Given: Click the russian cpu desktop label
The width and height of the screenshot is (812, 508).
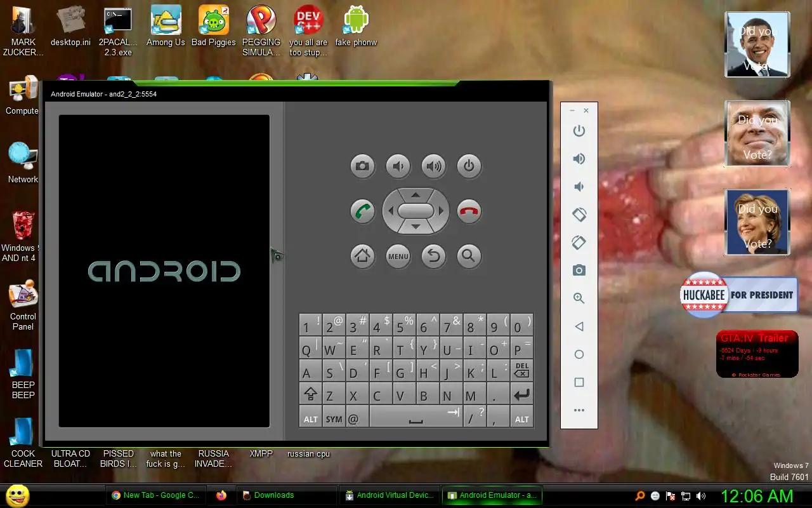Looking at the screenshot, I should pos(308,453).
